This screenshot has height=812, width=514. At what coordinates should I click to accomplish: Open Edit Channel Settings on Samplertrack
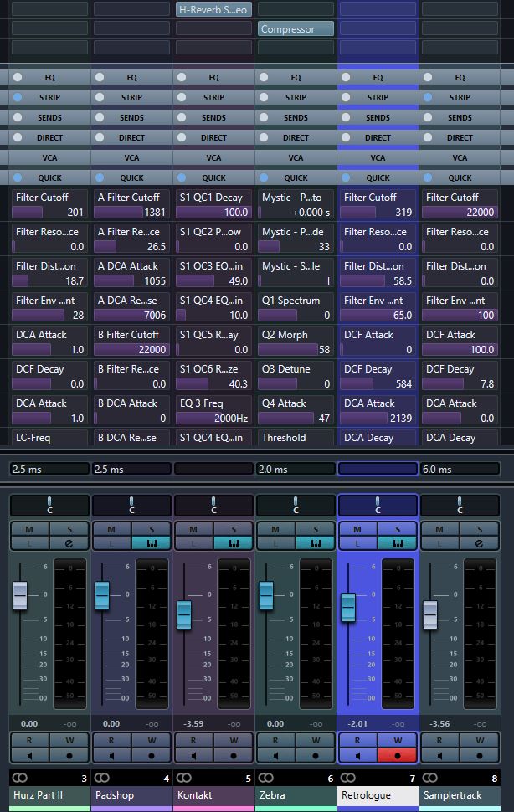(x=481, y=543)
